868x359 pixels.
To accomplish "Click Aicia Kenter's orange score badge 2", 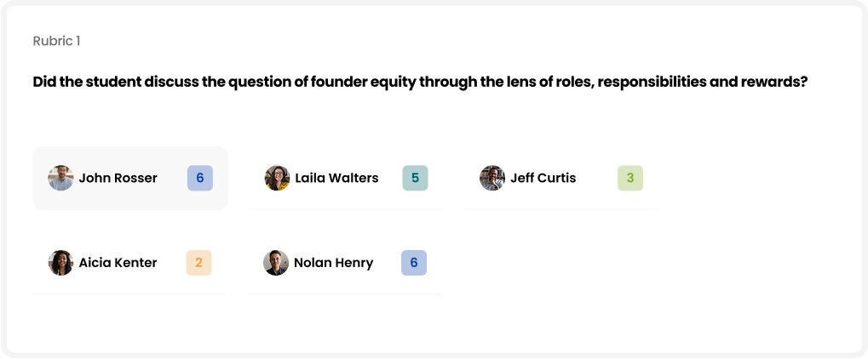I will point(198,263).
